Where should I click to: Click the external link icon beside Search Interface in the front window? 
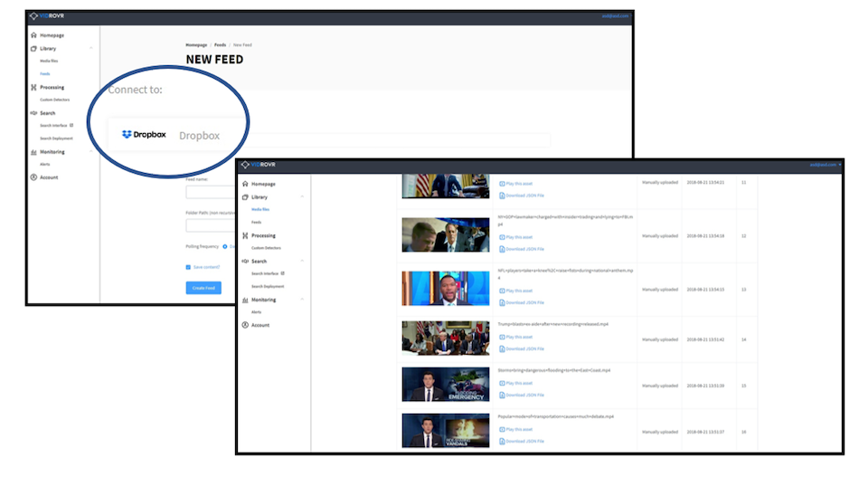point(283,272)
